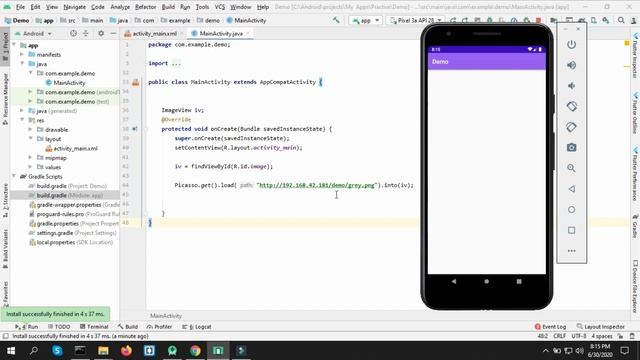Open the Profiler tool window
Viewport: 640px width, 360px height.
tap(159, 327)
